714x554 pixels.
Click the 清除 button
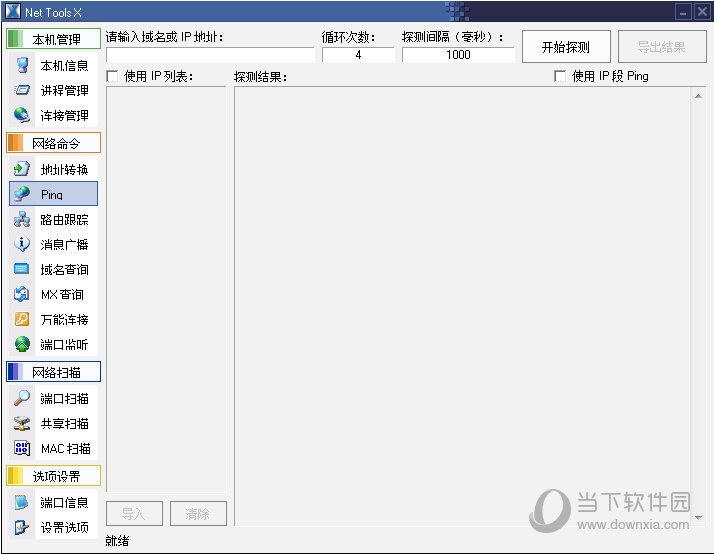point(198,513)
